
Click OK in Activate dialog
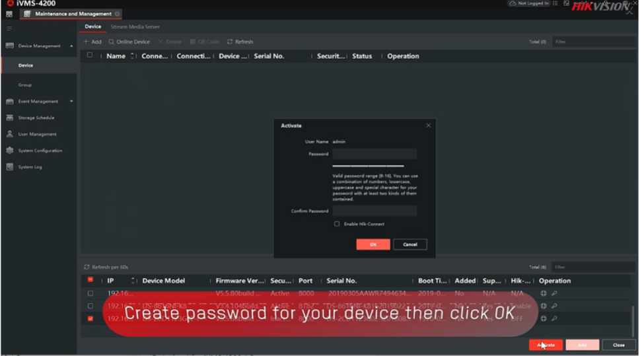[x=373, y=245]
